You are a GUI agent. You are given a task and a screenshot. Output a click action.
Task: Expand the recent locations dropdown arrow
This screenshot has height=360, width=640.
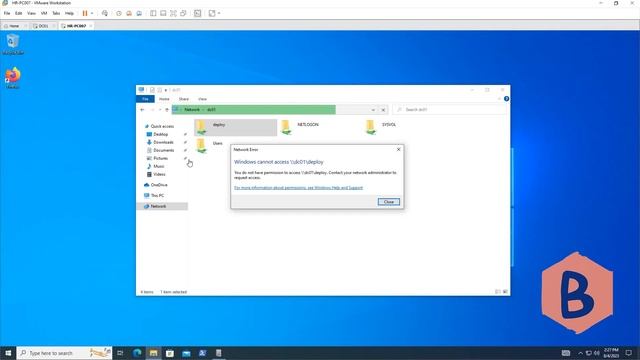pyautogui.click(x=160, y=110)
